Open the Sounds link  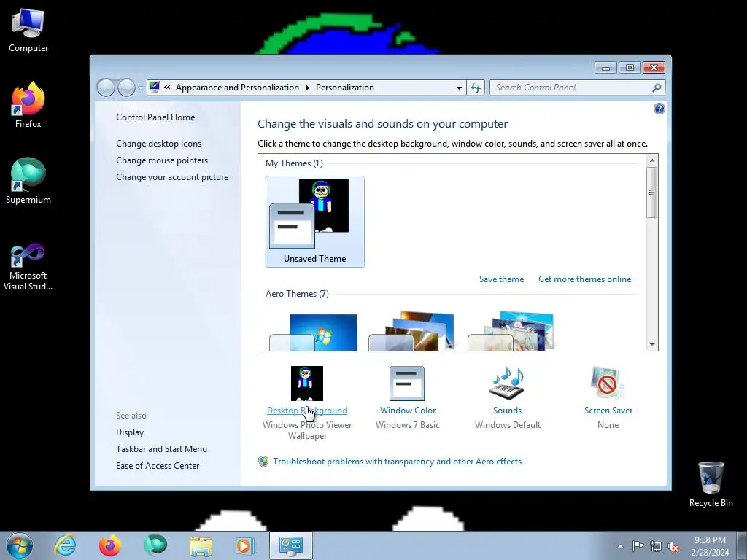[x=508, y=411]
